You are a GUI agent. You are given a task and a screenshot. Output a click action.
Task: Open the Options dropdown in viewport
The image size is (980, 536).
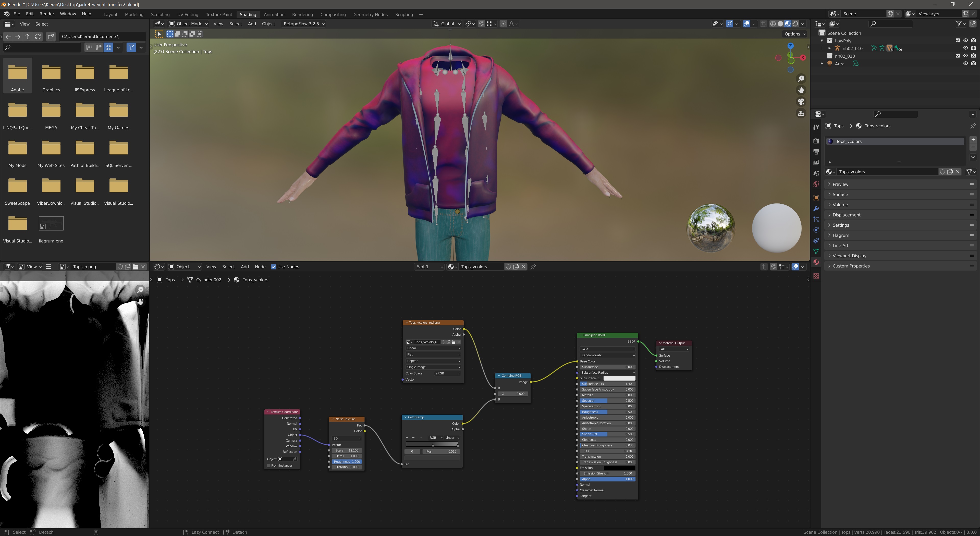point(795,34)
